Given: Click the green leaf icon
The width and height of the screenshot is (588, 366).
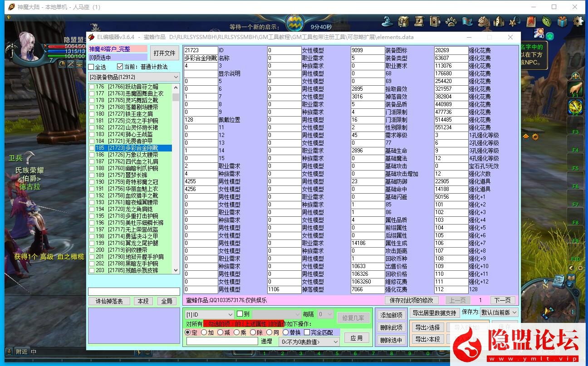Looking at the screenshot, I should (546, 21).
